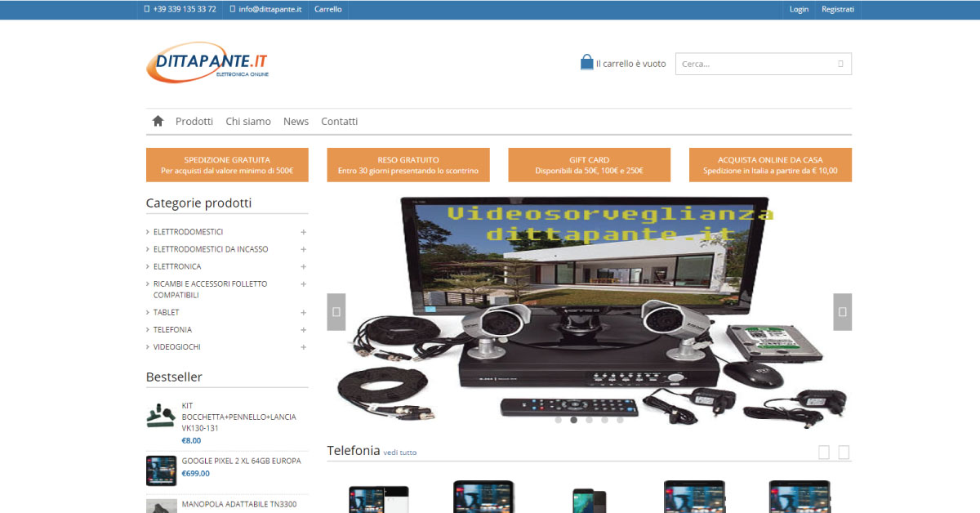Click the Dittapante.it logo
The height and width of the screenshot is (513, 980).
coord(208,62)
